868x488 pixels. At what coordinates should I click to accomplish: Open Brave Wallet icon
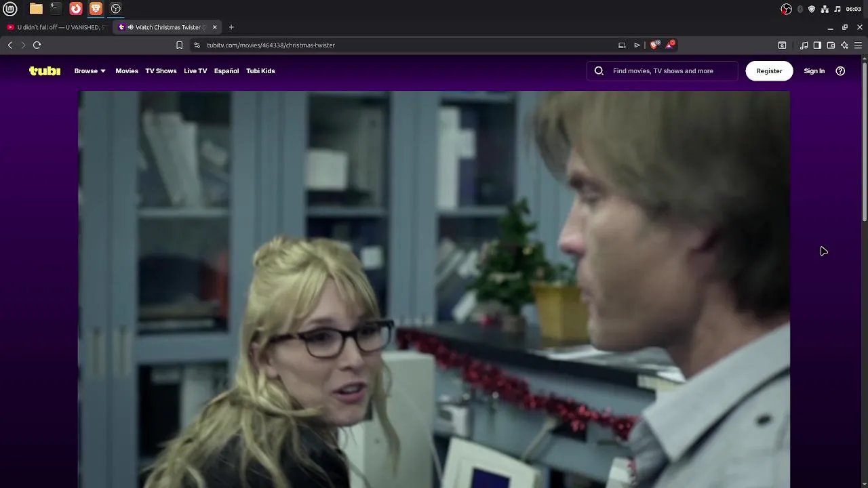point(831,45)
